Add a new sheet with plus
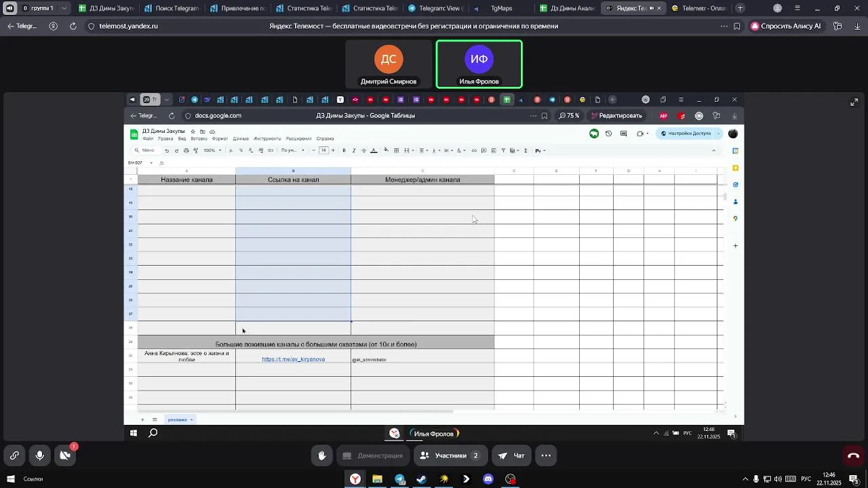 coord(142,420)
